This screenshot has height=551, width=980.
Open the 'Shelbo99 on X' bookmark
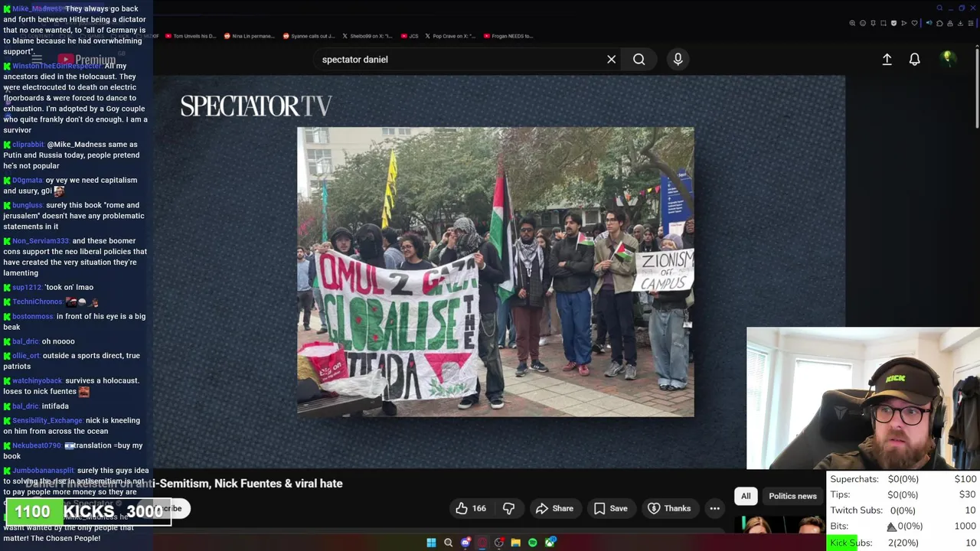tap(367, 36)
